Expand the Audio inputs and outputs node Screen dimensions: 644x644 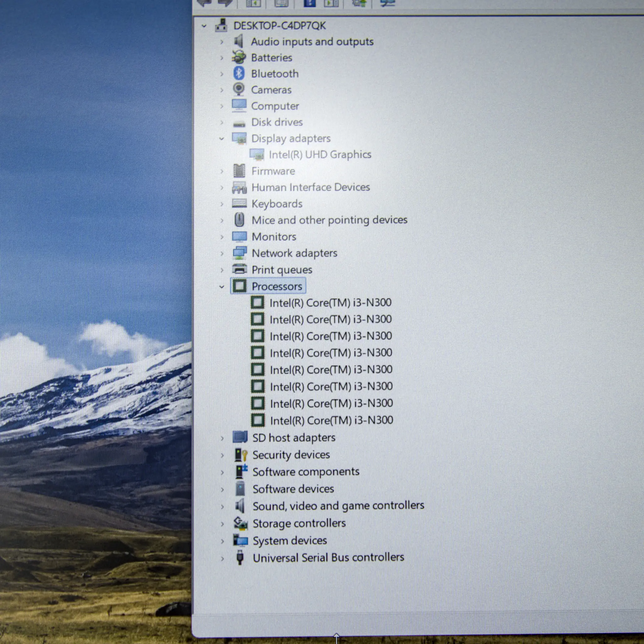[x=222, y=42]
